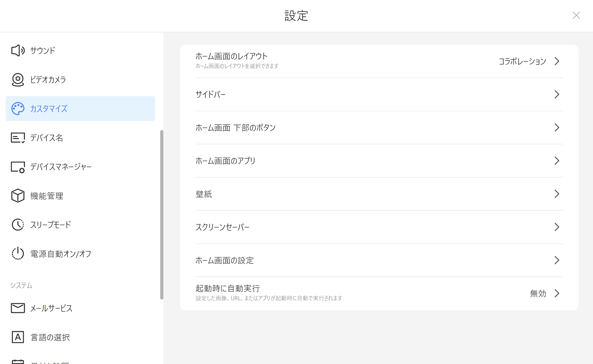Open the 起動時に自動実行 chevron showing 無効
The width and height of the screenshot is (593, 364).
pos(557,293)
